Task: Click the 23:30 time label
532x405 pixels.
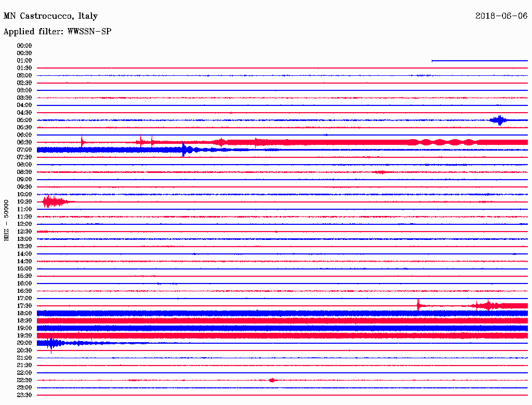Action: click(x=24, y=395)
